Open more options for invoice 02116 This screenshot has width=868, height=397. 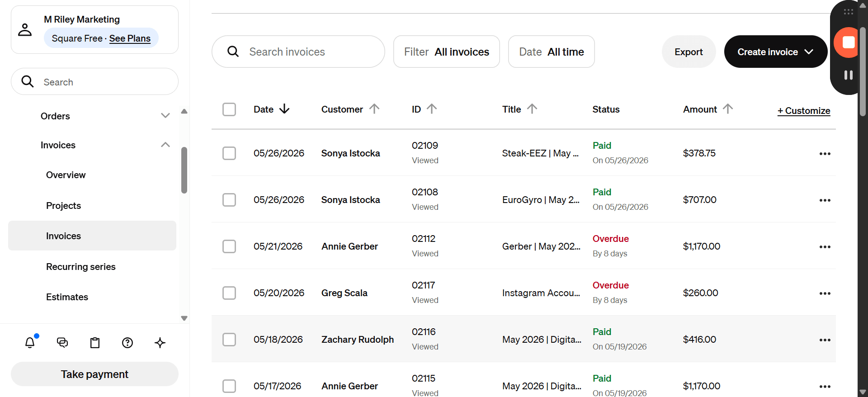point(825,340)
